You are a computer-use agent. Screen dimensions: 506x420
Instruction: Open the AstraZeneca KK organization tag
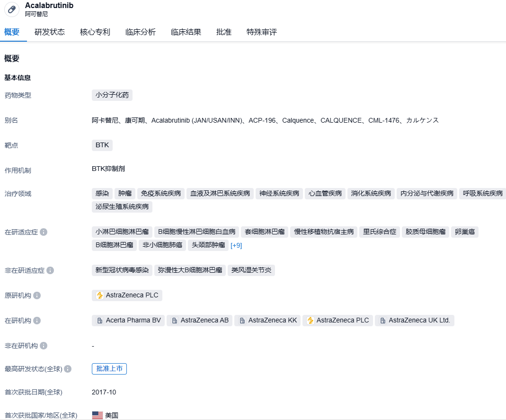point(267,321)
